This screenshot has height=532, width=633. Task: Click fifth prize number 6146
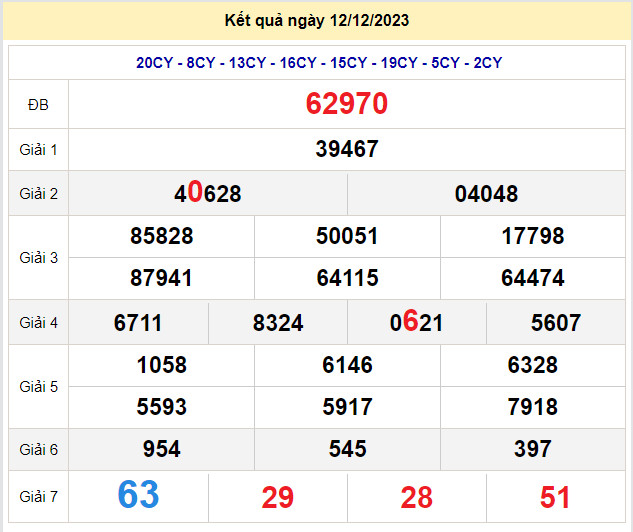[x=347, y=365]
